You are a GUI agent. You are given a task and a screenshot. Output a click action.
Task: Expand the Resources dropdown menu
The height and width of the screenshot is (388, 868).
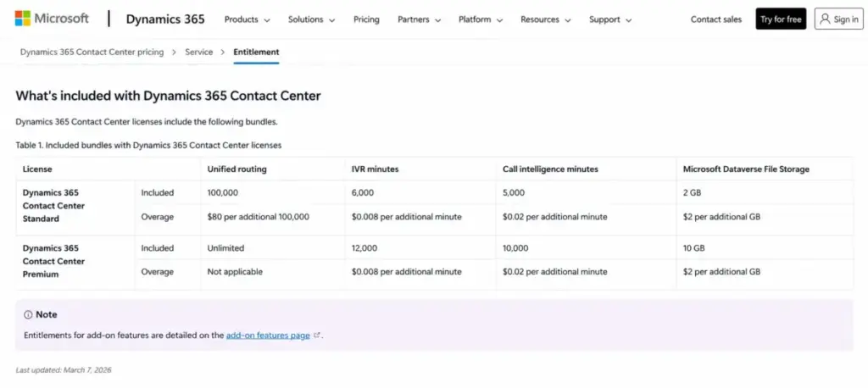546,19
